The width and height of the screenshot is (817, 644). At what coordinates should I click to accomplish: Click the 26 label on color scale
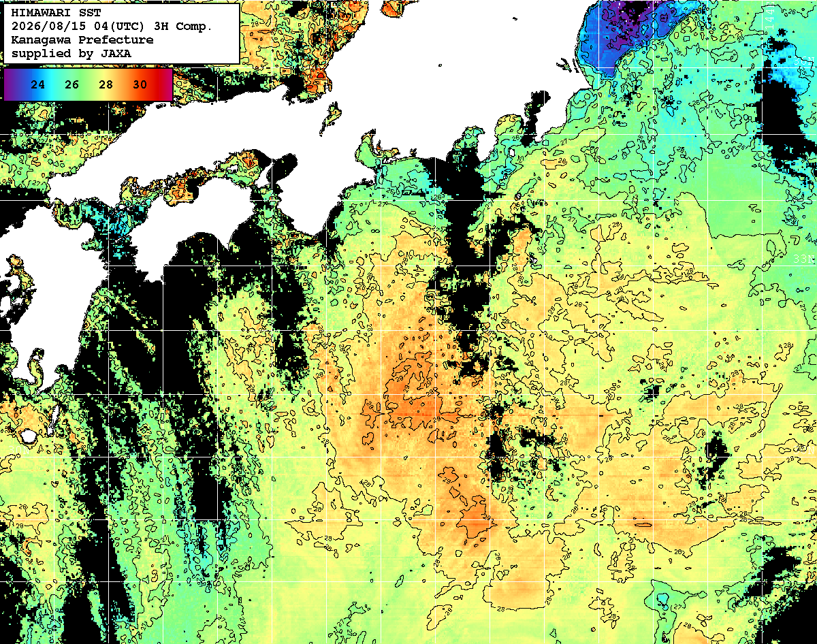(x=71, y=85)
